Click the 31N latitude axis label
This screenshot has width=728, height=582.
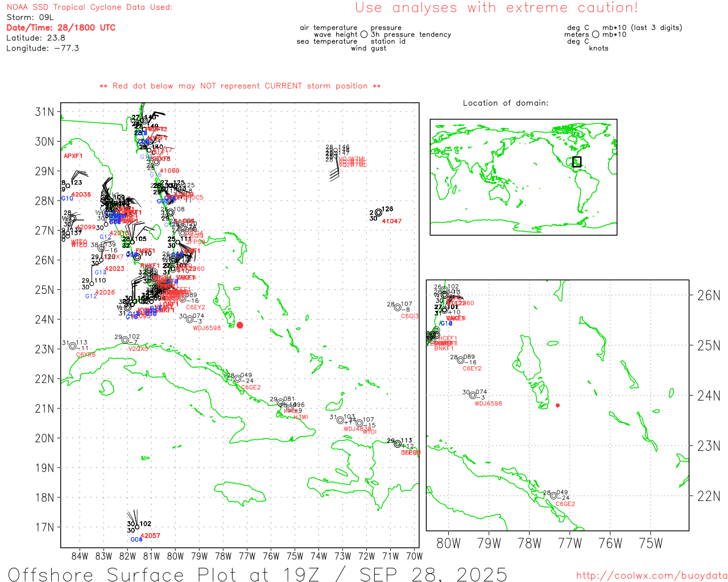click(x=44, y=112)
